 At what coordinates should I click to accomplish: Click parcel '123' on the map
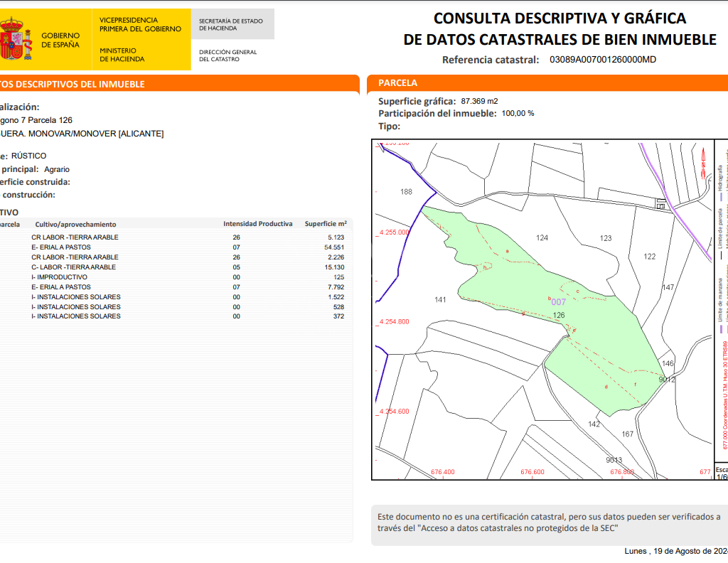click(606, 238)
